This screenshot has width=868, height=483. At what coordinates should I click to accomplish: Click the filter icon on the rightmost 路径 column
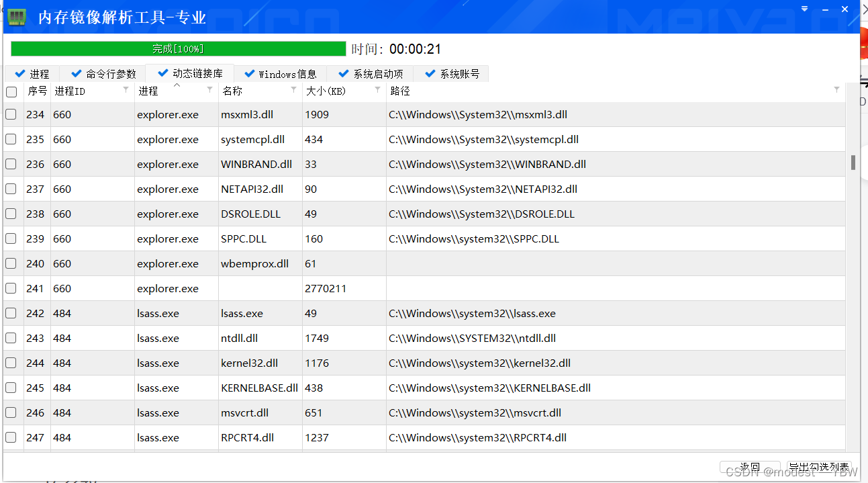point(836,90)
